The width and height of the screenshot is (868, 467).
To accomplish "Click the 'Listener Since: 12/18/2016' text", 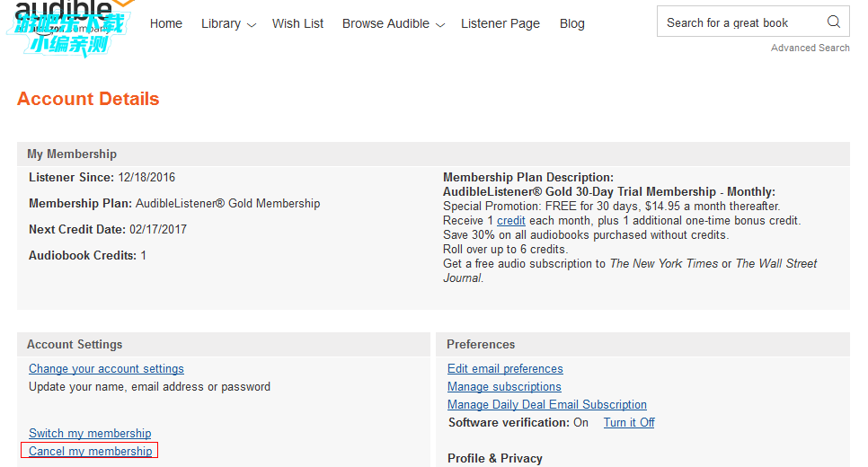I will point(102,177).
